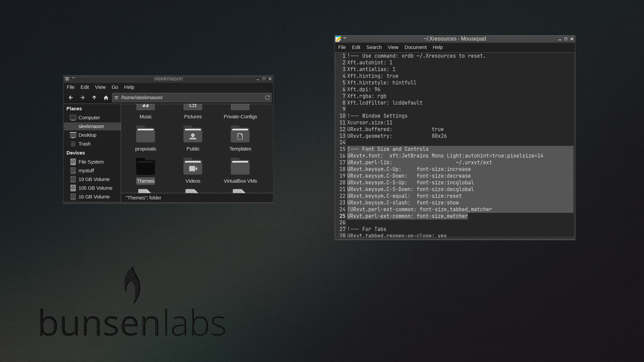Maximize the sleekmason file manager window

coord(264,79)
